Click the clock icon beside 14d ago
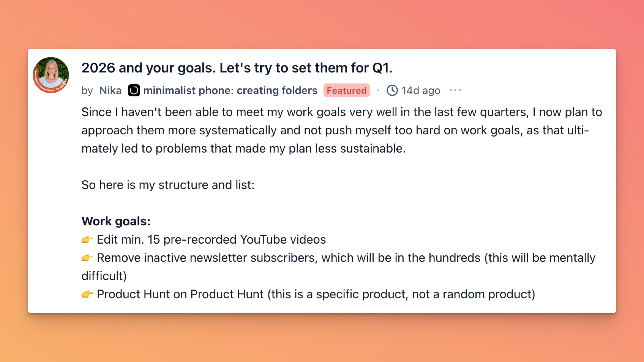 click(392, 90)
